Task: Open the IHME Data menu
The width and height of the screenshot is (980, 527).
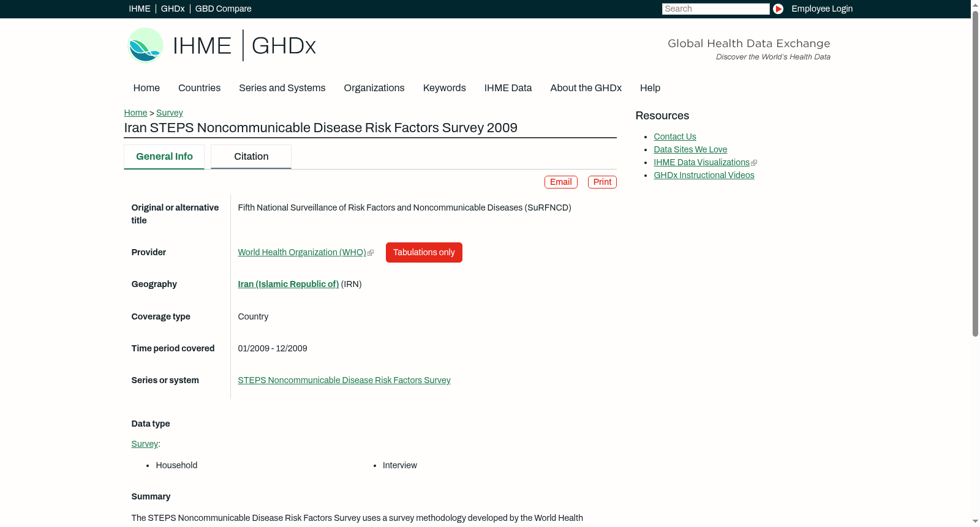Action: [508, 88]
